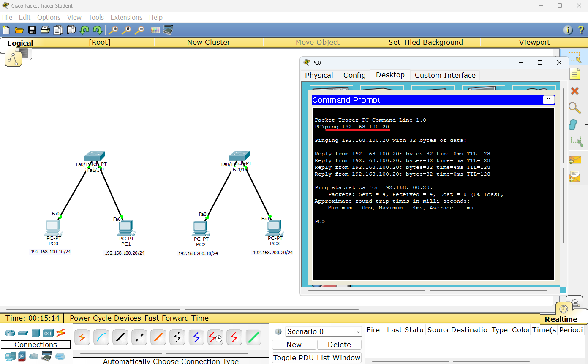588x364 pixels.
Task: Click the Realtime mode tab
Action: point(561,319)
